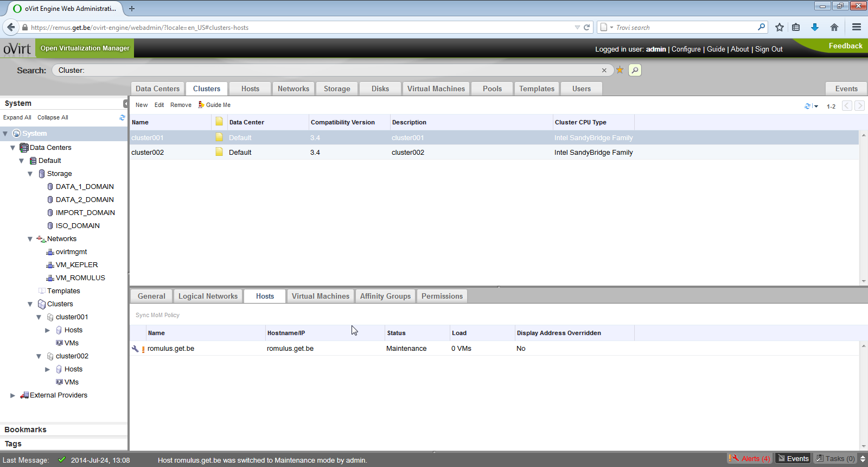Expand the External Providers node
The height and width of the screenshot is (467, 868).
[12, 395]
